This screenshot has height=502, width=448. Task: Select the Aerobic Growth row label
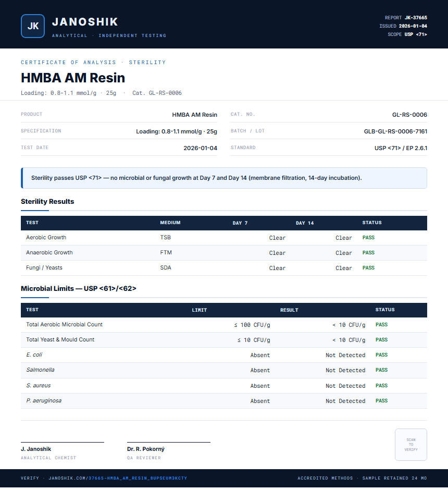[46, 237]
